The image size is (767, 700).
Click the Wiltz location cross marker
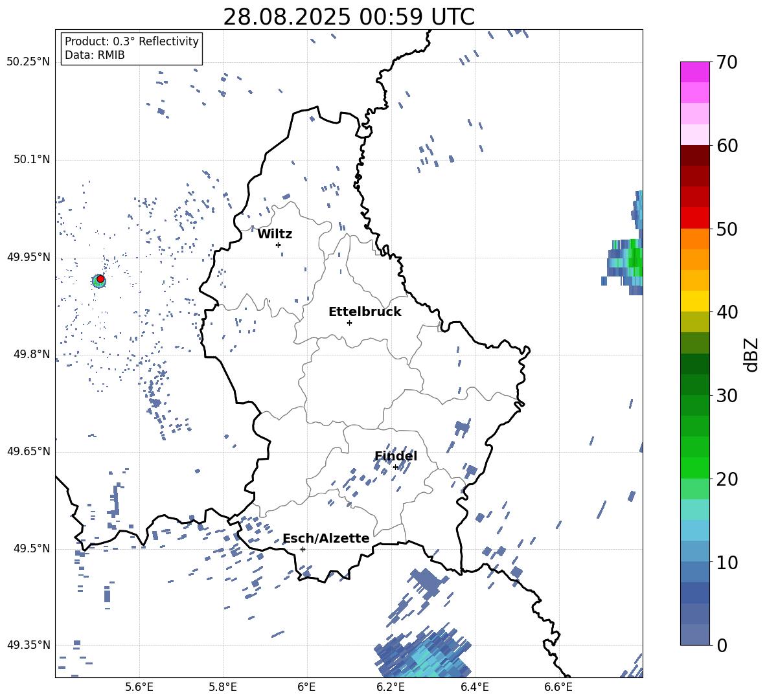click(x=279, y=245)
